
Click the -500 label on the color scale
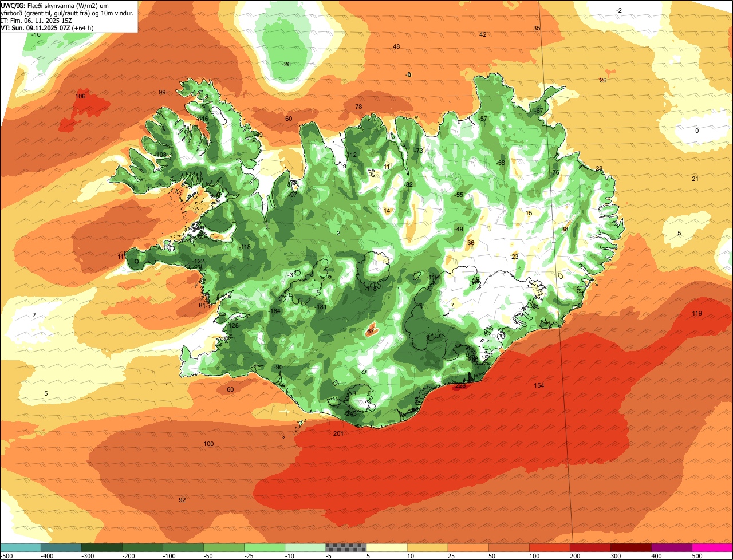[x=7, y=556]
